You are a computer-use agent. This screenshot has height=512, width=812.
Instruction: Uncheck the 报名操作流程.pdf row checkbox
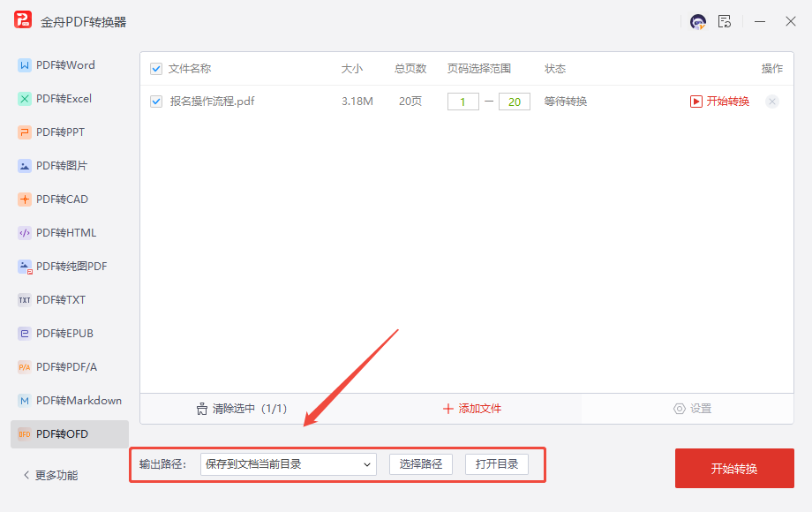coord(156,102)
